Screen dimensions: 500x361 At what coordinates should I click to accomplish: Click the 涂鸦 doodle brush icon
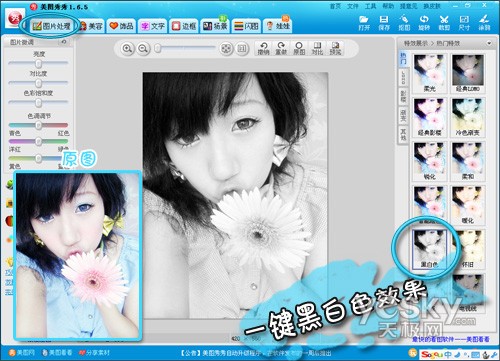coord(484,23)
